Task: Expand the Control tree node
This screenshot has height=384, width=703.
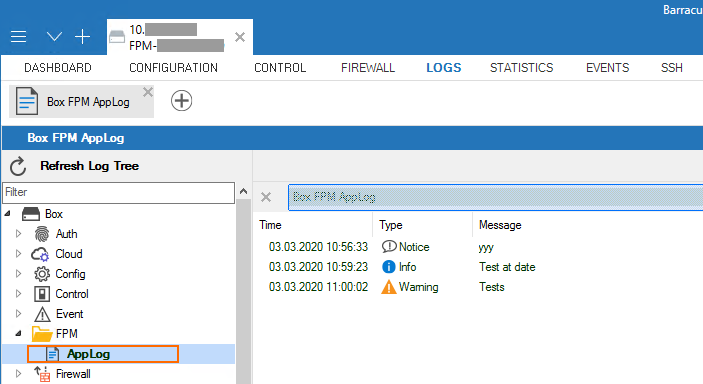Action: click(x=18, y=294)
